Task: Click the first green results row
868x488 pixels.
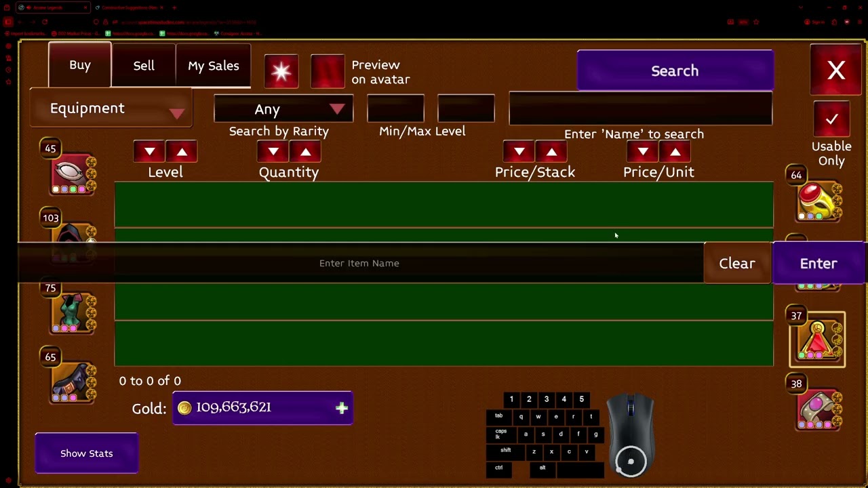Action: pyautogui.click(x=443, y=204)
